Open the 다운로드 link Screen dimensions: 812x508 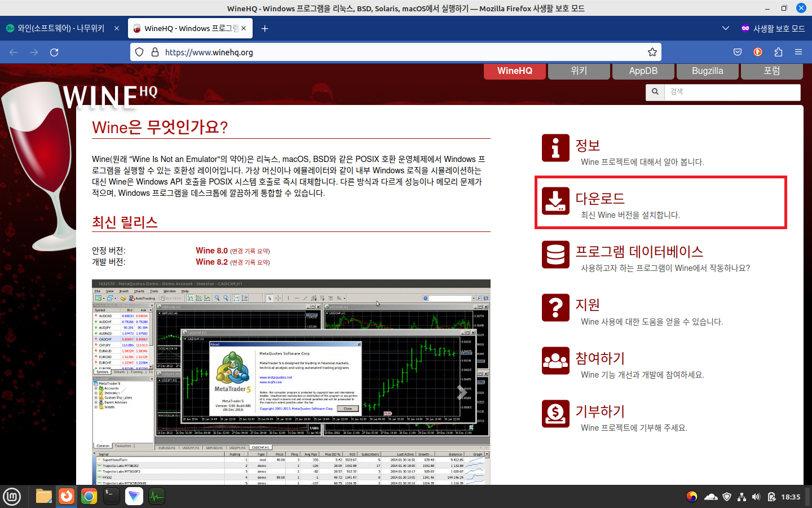tap(600, 199)
